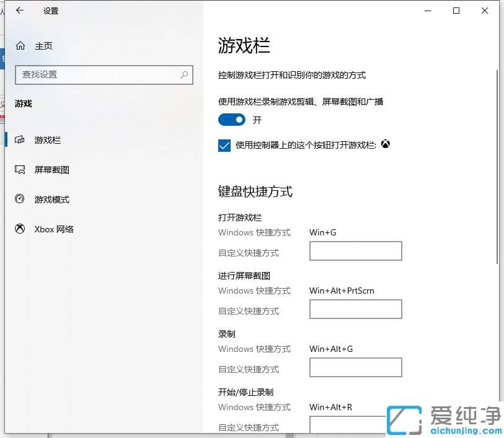Click the Xbox 网络 sphere icon
This screenshot has height=438, width=504.
pos(19,229)
